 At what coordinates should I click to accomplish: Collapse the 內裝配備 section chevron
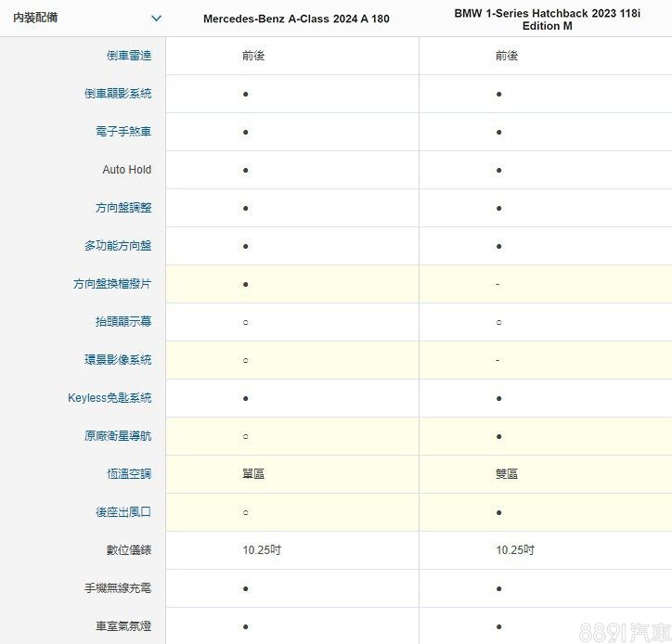[x=156, y=19]
